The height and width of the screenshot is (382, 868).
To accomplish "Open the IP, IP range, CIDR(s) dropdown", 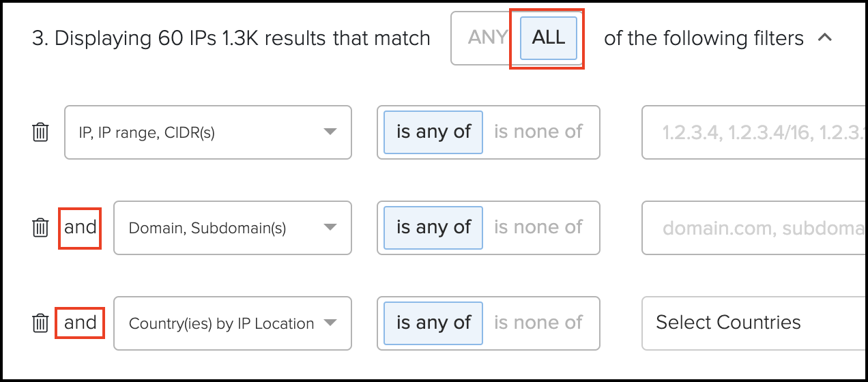I will [208, 132].
